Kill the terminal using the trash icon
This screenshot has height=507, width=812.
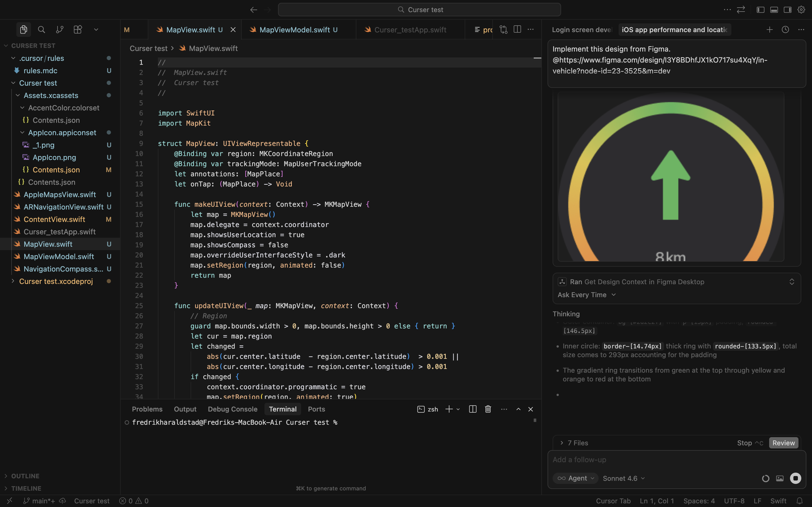pos(487,409)
